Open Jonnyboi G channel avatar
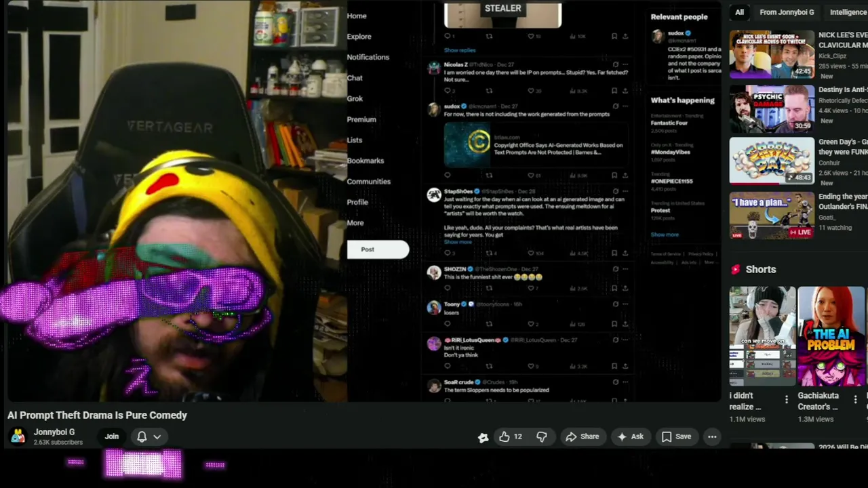 click(18, 436)
